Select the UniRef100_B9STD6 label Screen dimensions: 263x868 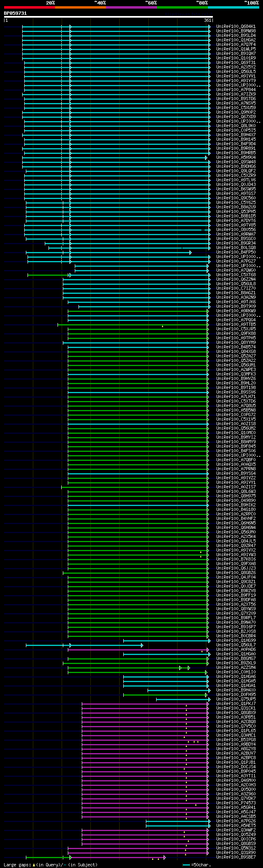[236, 98]
